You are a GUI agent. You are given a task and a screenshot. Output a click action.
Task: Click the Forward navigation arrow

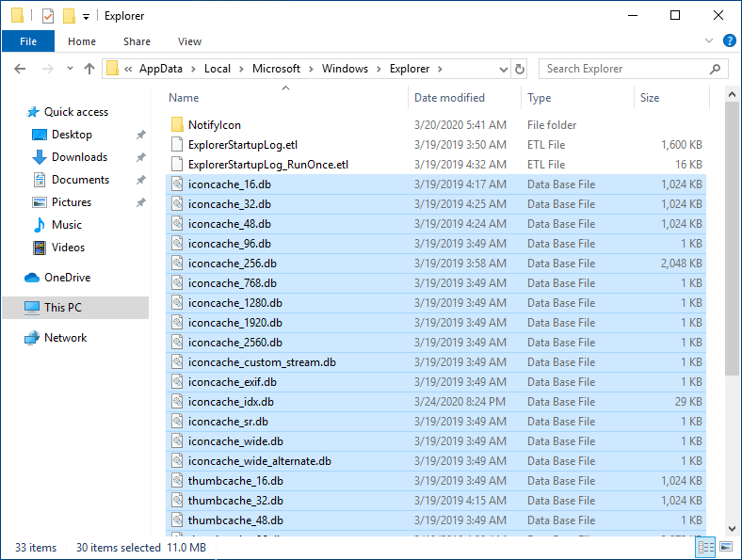[x=47, y=69]
